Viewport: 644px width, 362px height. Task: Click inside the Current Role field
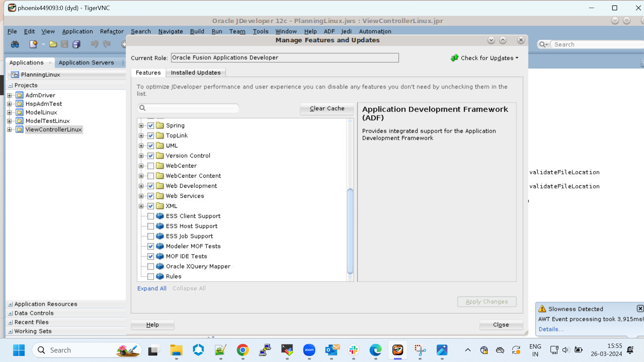click(x=284, y=57)
